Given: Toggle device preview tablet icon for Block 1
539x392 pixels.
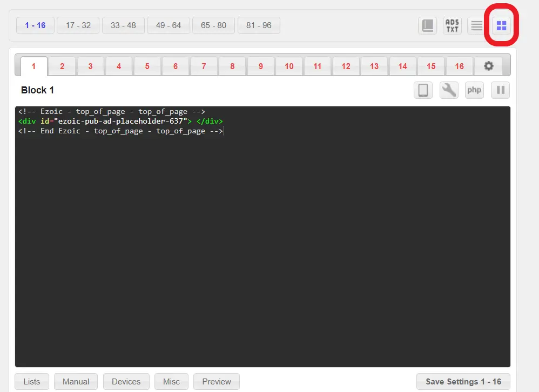Looking at the screenshot, I should coord(423,90).
